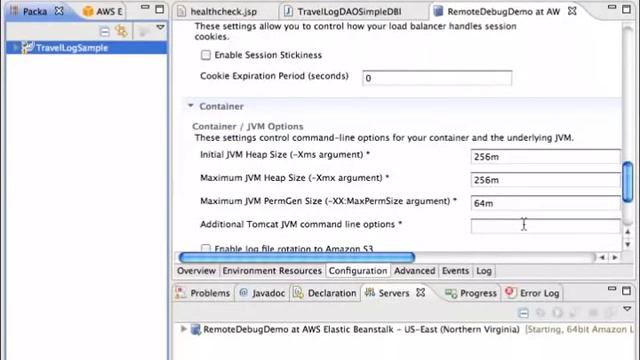Image resolution: width=640 pixels, height=360 pixels.
Task: Edit Initial JVM Heap Size field
Action: click(545, 157)
